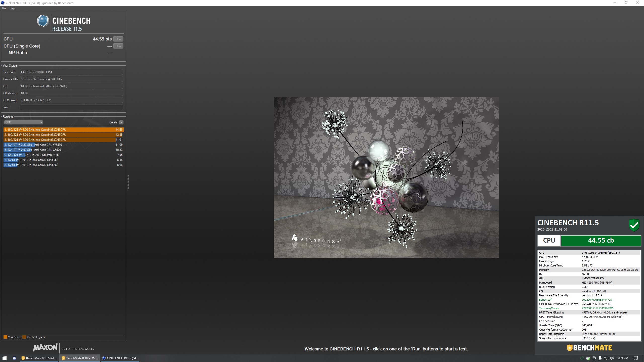
Task: Click the 9:09 PM taskbar clock
Action: pyautogui.click(x=623, y=358)
